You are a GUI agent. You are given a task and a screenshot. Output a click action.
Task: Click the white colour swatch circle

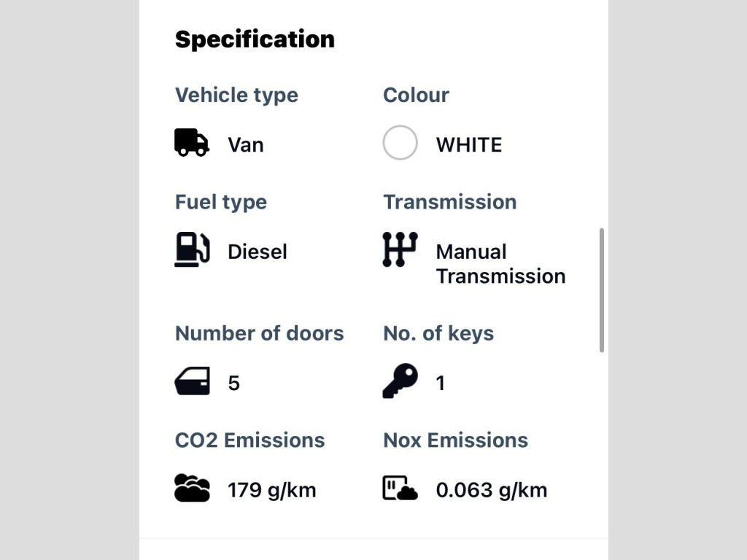400,142
